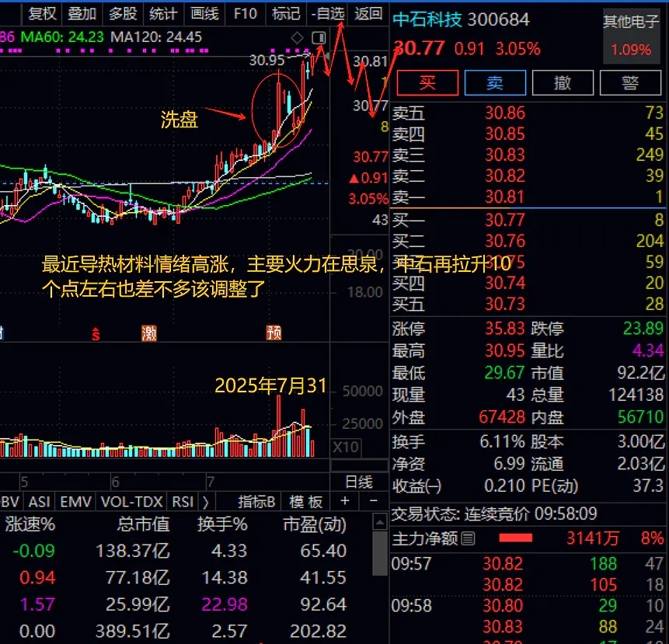This screenshot has height=644, width=669.
Task: Open the 指标B indicator menu
Action: tap(256, 502)
